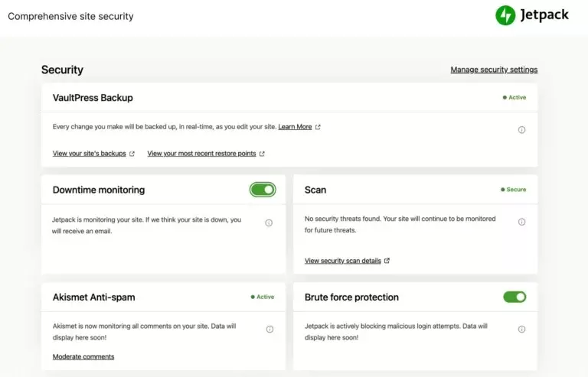Viewport: 588px width, 377px height.
Task: Click "Jetpack is monitoring your site" text
Action: 146,226
